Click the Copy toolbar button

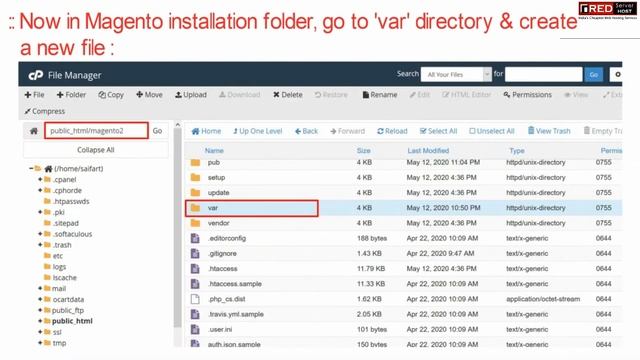(x=111, y=95)
